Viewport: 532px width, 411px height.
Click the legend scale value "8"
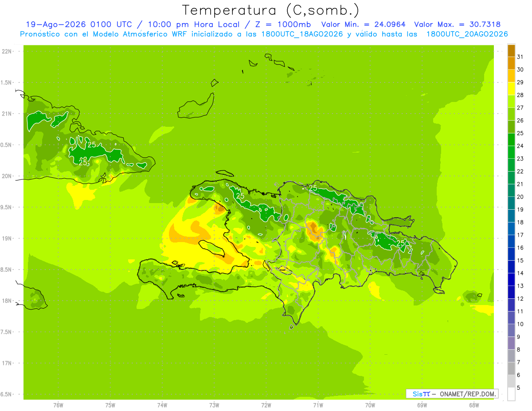coord(519,350)
